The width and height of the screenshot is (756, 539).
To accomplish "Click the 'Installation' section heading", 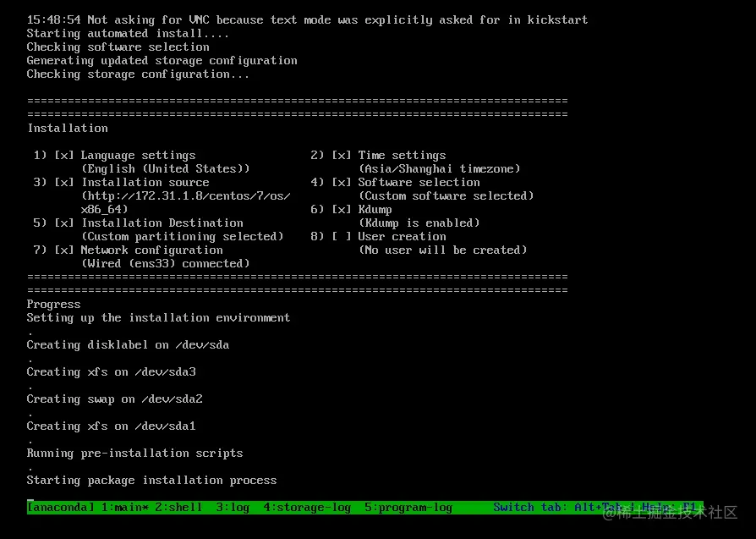I will (x=68, y=129).
